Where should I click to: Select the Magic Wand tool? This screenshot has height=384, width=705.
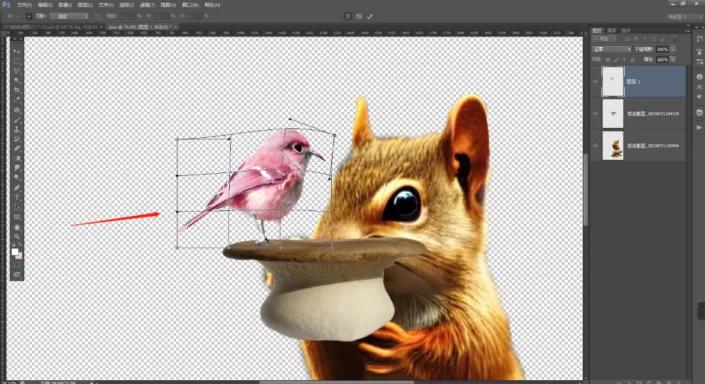[17, 80]
